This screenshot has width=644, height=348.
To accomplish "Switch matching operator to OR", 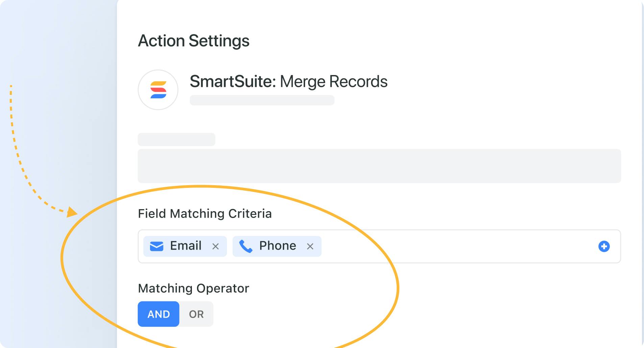I will 196,314.
